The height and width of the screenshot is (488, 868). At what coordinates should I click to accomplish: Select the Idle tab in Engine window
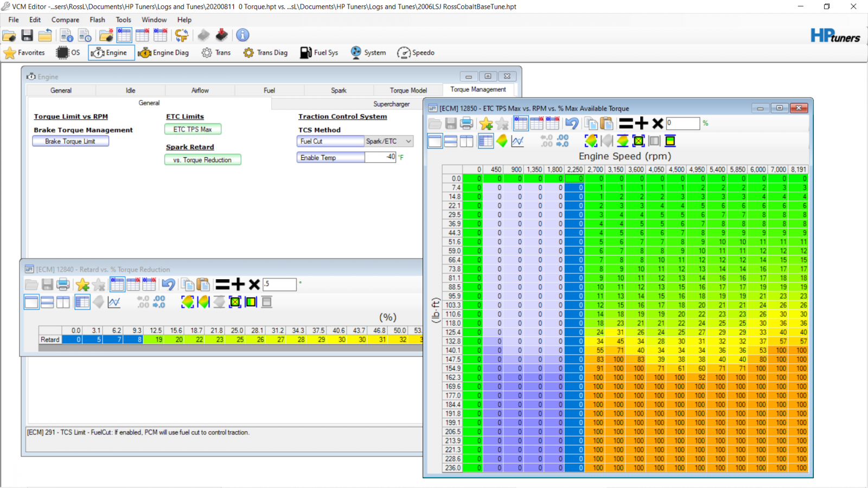tap(131, 91)
